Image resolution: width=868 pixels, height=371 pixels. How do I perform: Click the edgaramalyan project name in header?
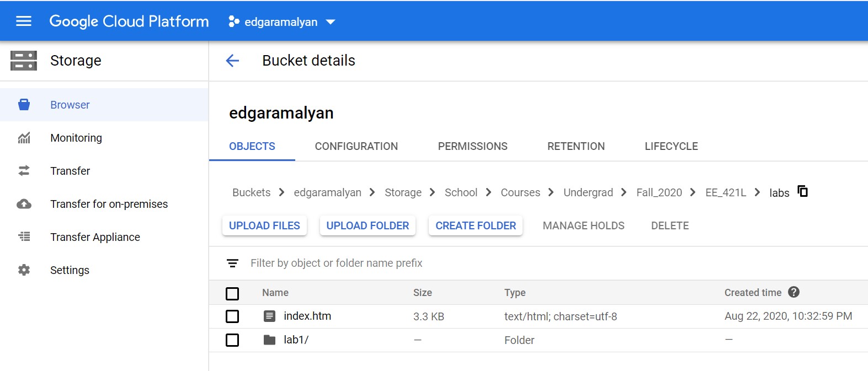[x=281, y=22]
